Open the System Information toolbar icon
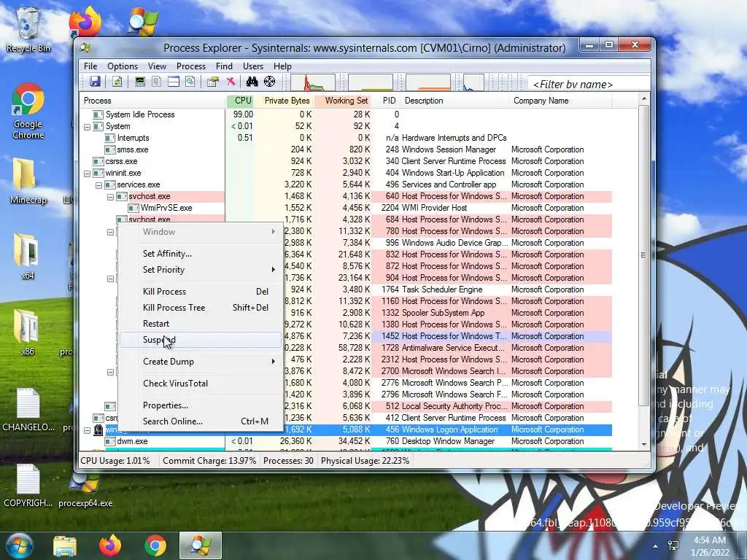Screen dimensions: 747x560 tap(139, 82)
